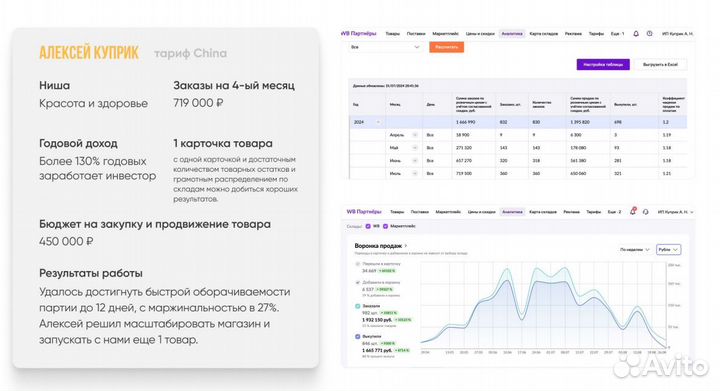Click the Красота и здоровье niche text
The image size is (720, 391).
tap(93, 103)
